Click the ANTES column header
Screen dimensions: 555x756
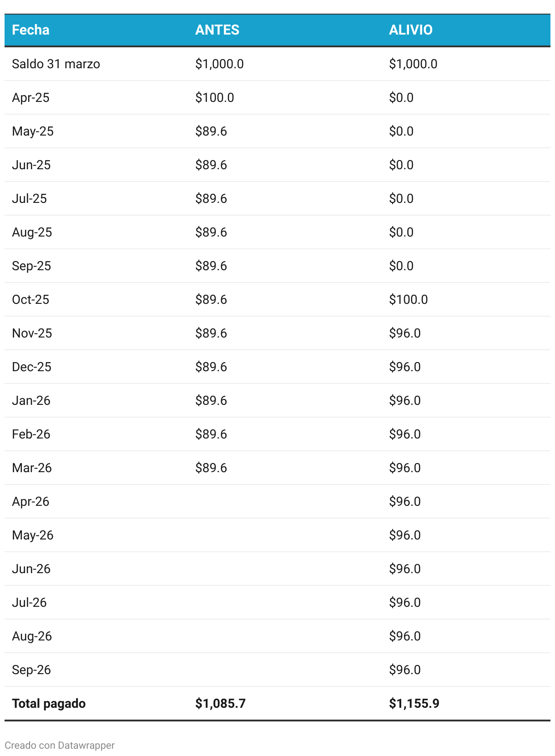(217, 30)
